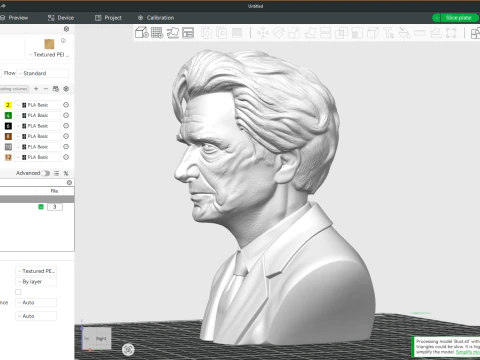
Task: Click the Copy icon in toolbar
Action: click(206, 33)
